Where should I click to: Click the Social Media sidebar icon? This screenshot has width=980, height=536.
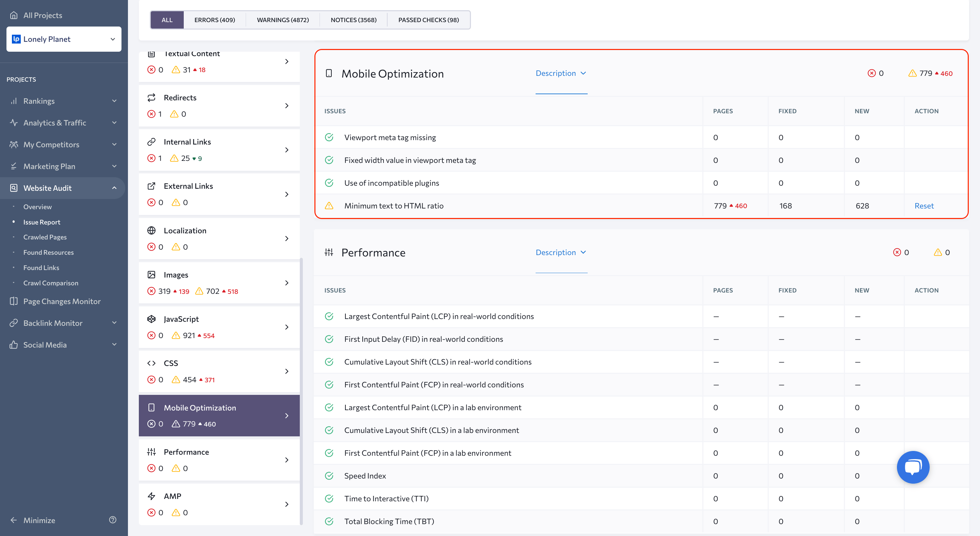pos(14,345)
